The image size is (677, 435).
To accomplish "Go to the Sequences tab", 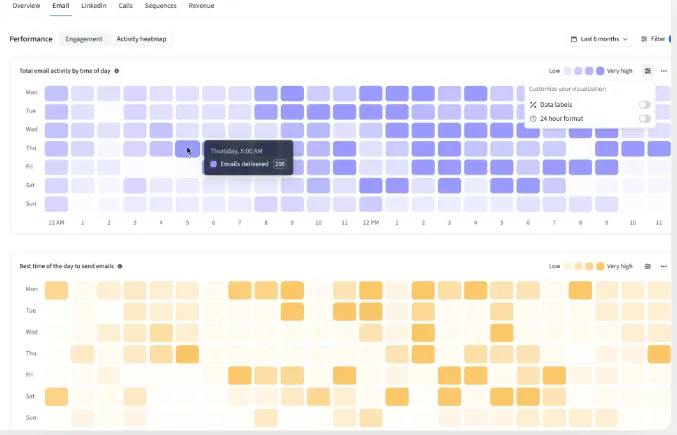I will (x=160, y=6).
